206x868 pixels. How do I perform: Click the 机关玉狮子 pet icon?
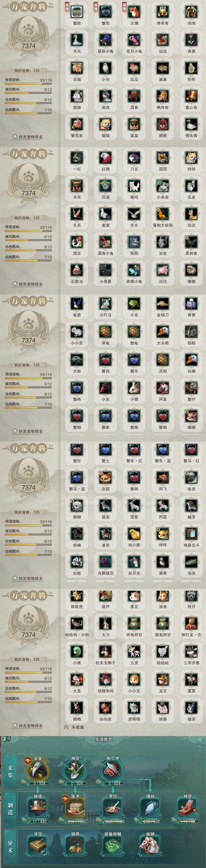click(x=105, y=651)
